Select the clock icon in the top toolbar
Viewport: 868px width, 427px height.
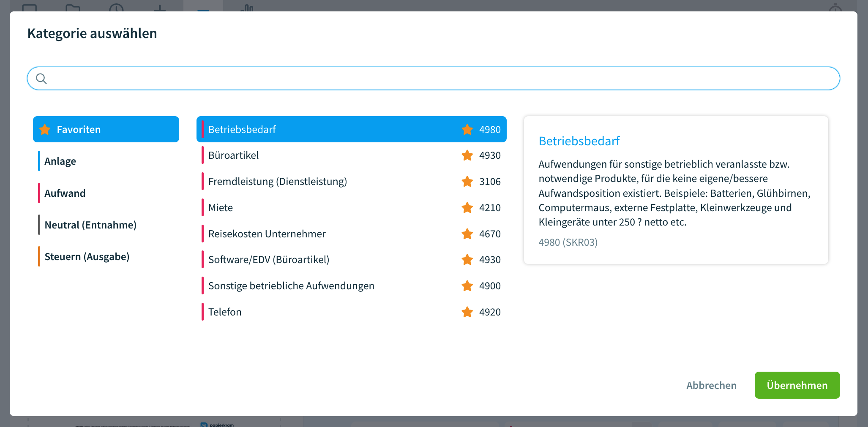click(116, 7)
